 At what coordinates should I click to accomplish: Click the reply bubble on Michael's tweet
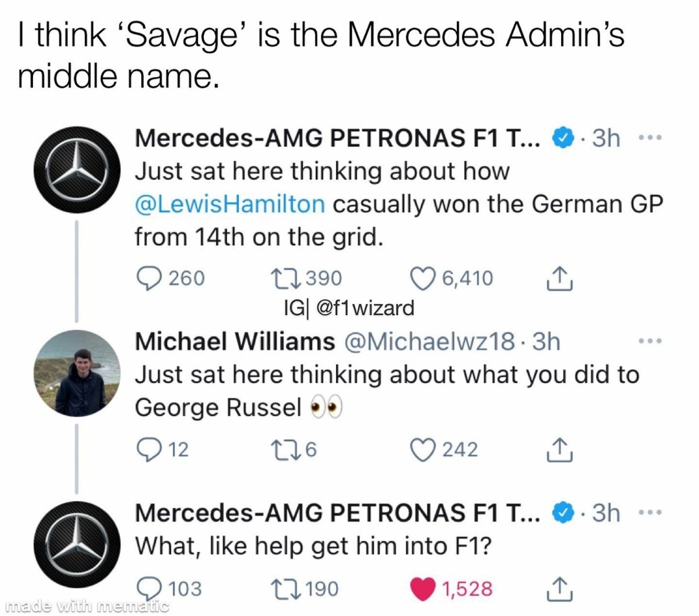pos(149,448)
